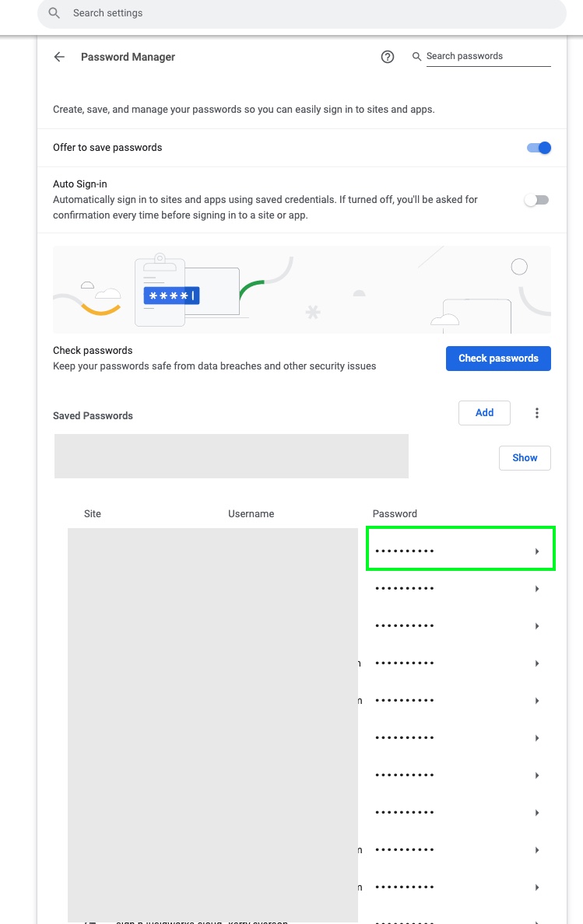Turn off Offer to save passwords
The image size is (583, 924).
point(539,148)
